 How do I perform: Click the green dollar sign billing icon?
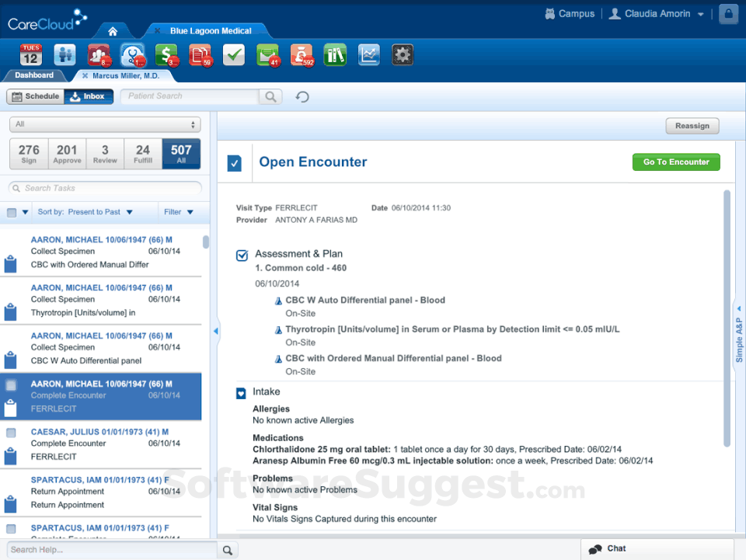(166, 55)
